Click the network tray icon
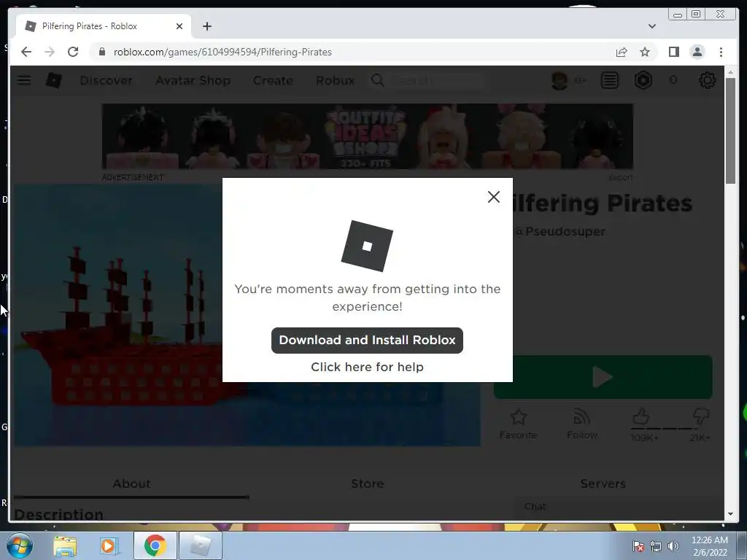The image size is (747, 560). [x=656, y=546]
